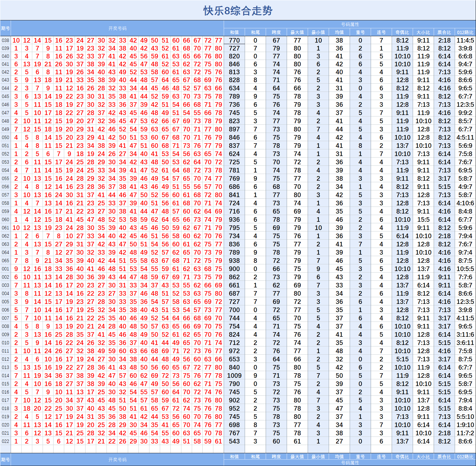The image size is (476, 466).
Task: Click period number 014
Action: click(x=5, y=376)
